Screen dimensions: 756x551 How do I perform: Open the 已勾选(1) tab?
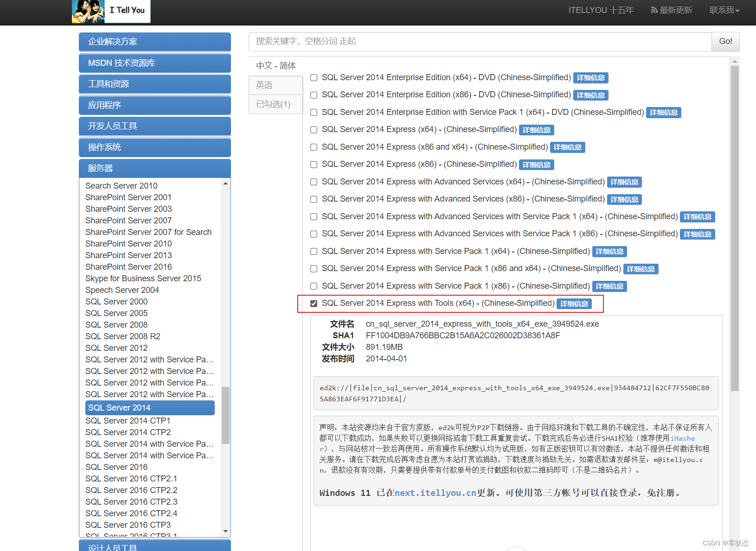click(276, 104)
